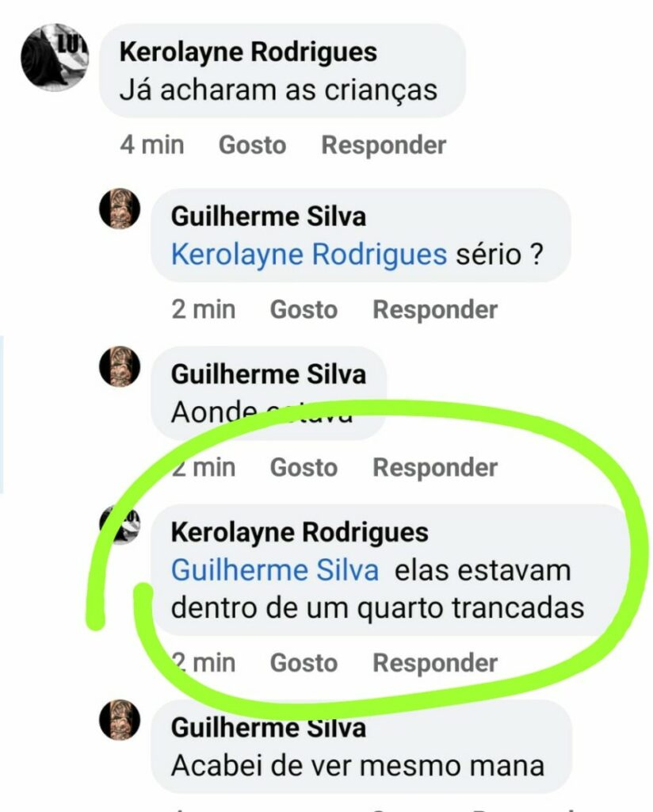Click Responder under the 'sério ?' reply

pyautogui.click(x=435, y=310)
